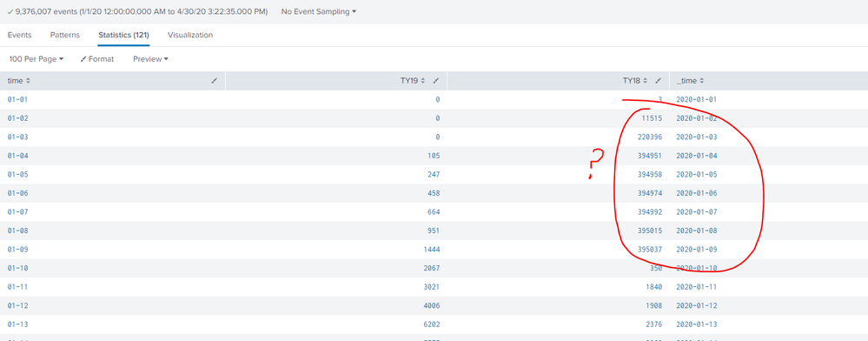Click pencil edit icon in TY18 column
Viewport: 868px width, 341px height.
click(659, 81)
